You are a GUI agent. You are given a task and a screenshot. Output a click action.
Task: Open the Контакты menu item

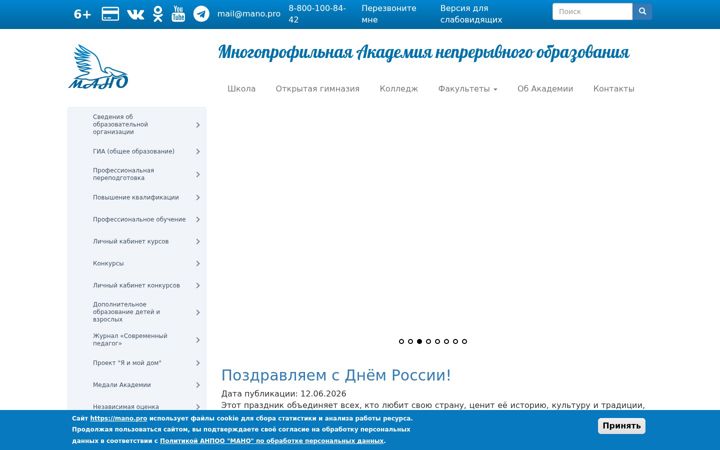(x=613, y=89)
